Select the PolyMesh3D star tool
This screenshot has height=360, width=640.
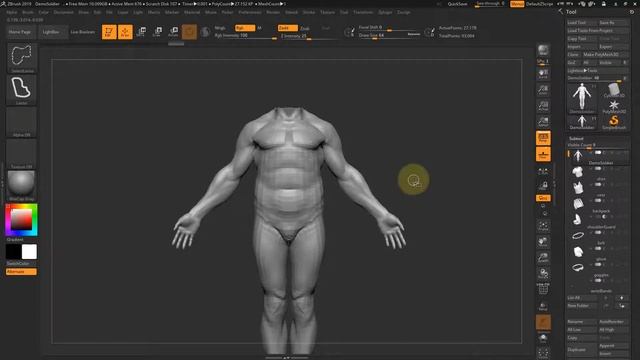(x=613, y=107)
